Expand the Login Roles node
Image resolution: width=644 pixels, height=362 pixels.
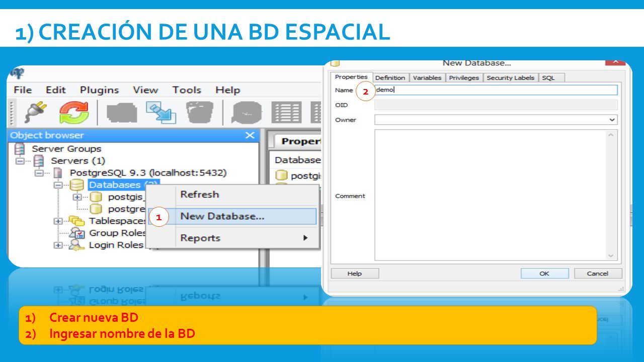[x=58, y=245]
